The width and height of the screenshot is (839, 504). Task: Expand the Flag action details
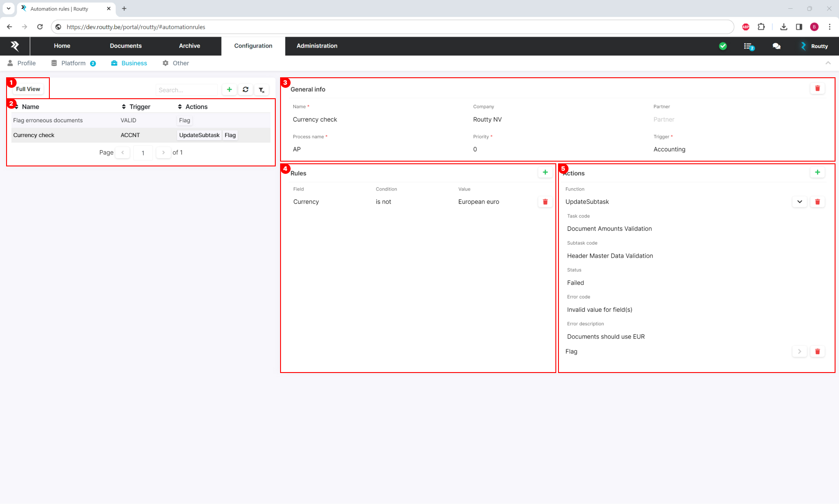point(799,352)
